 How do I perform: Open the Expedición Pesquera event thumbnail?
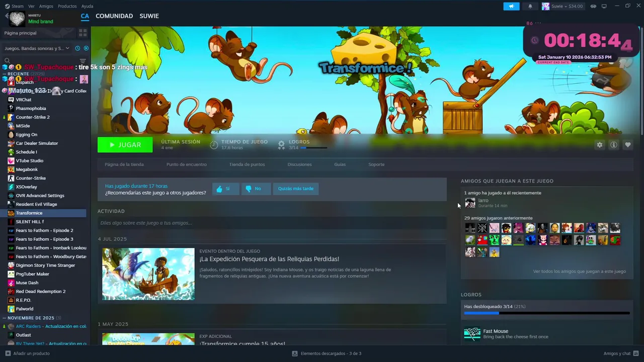148,274
